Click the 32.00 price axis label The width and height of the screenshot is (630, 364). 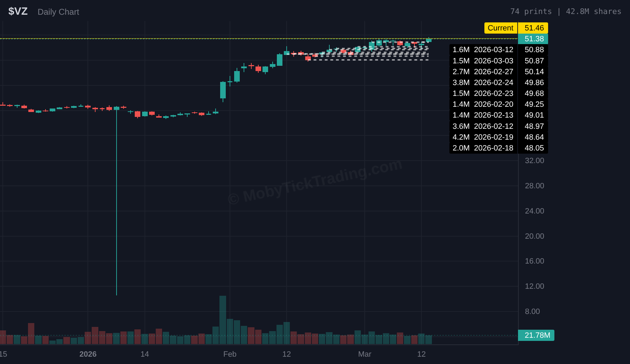[x=534, y=161]
